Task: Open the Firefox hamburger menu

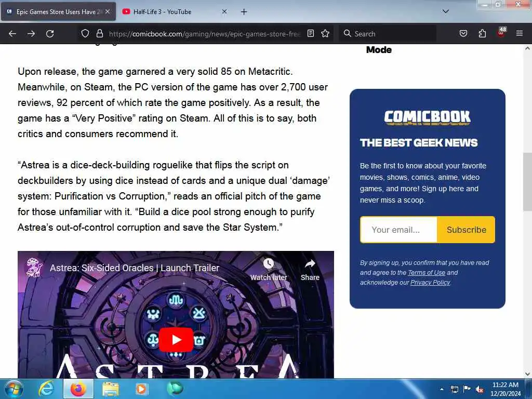Action: [x=519, y=33]
